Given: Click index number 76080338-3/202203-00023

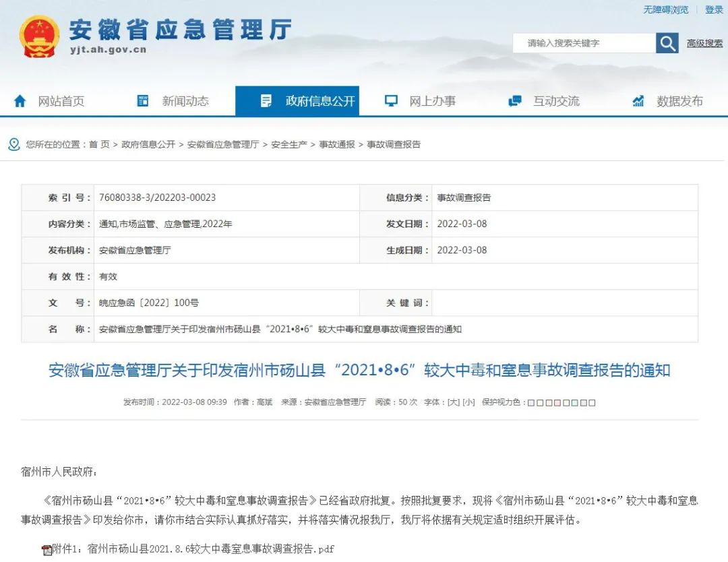Looking at the screenshot, I should 157,197.
